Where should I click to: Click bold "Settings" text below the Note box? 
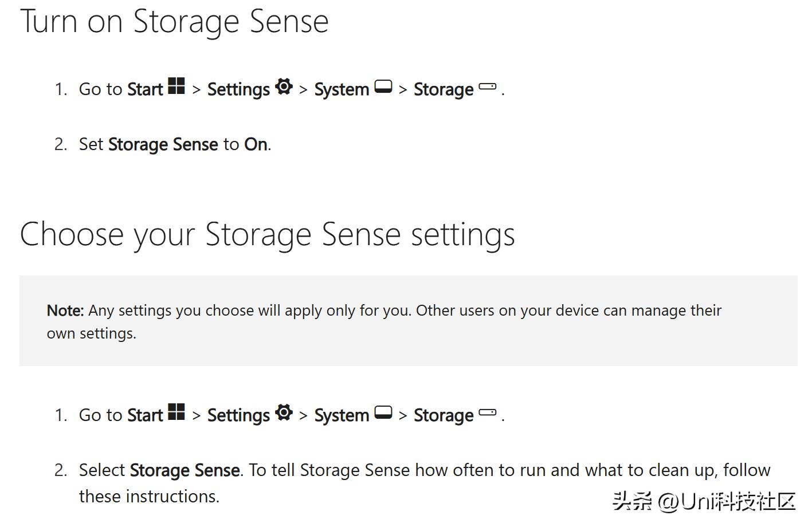[x=238, y=415]
